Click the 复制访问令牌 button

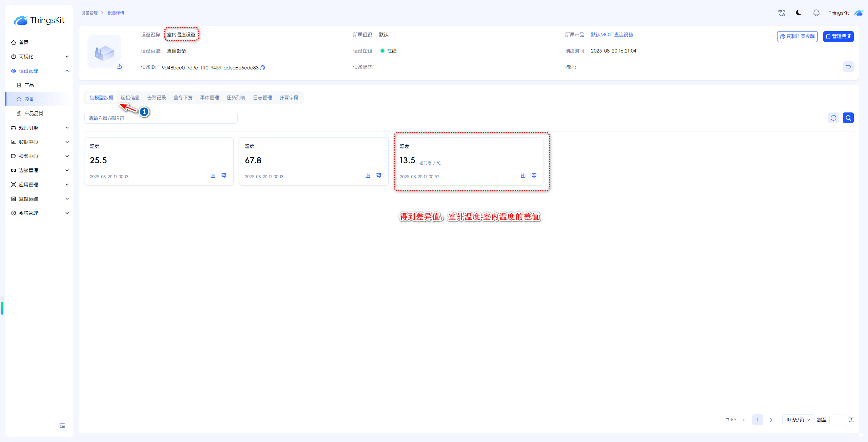[797, 37]
